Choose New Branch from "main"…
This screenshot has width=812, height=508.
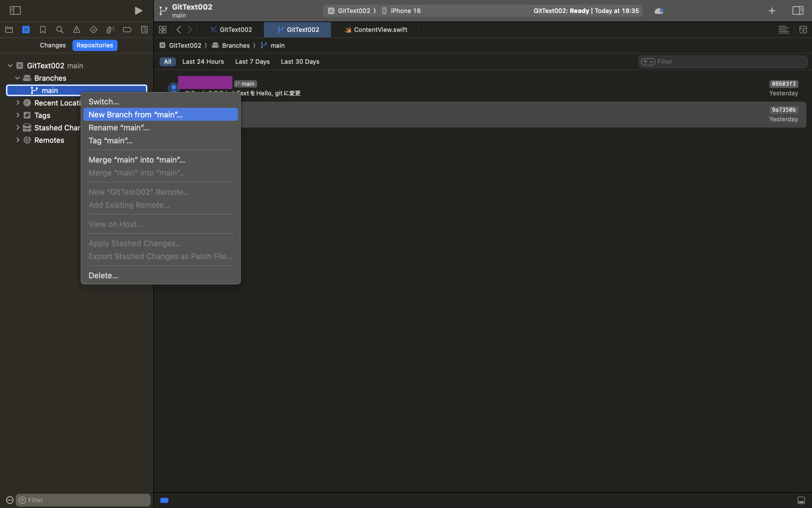point(160,114)
